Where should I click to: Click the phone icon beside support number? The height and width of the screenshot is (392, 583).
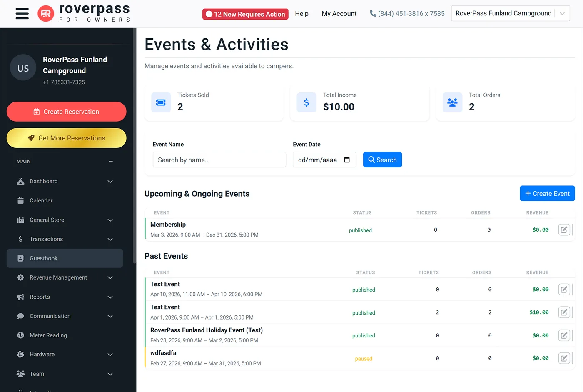pos(373,14)
